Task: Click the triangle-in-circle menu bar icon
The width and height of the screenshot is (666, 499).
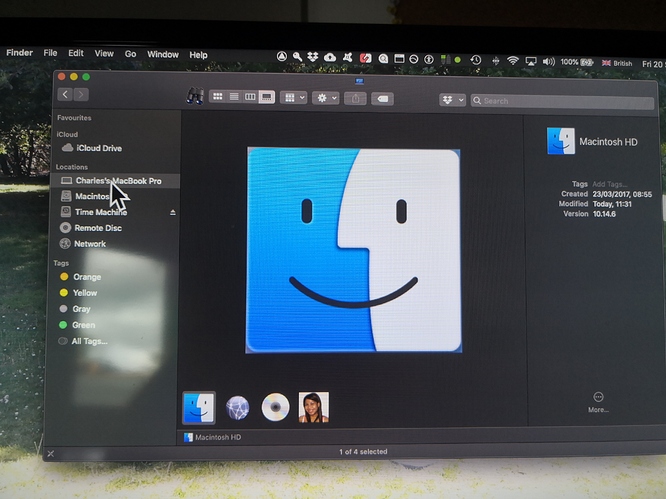Action: [281, 56]
